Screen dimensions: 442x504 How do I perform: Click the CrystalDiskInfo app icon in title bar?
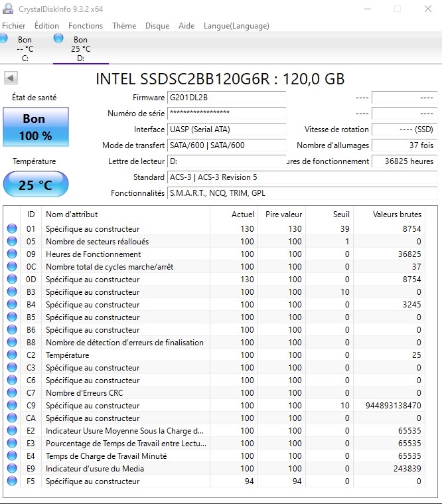click(8, 9)
